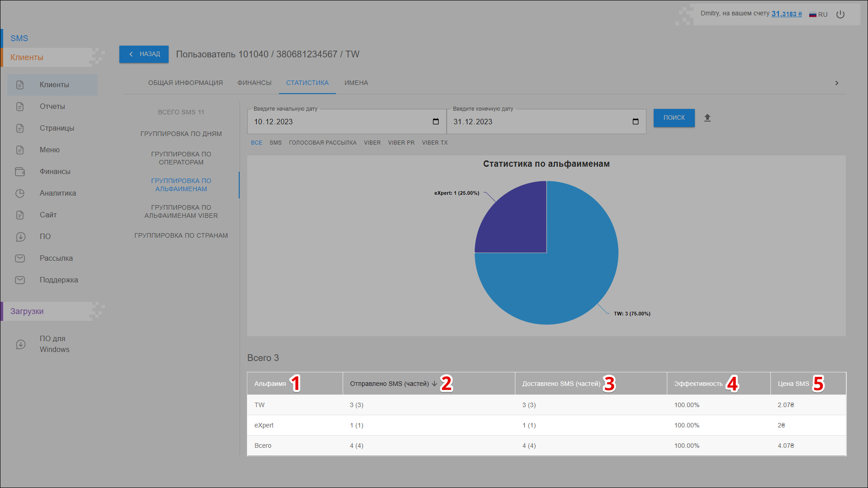Open the RU language selector
Image resolution: width=868 pixels, height=488 pixels.
(x=818, y=14)
